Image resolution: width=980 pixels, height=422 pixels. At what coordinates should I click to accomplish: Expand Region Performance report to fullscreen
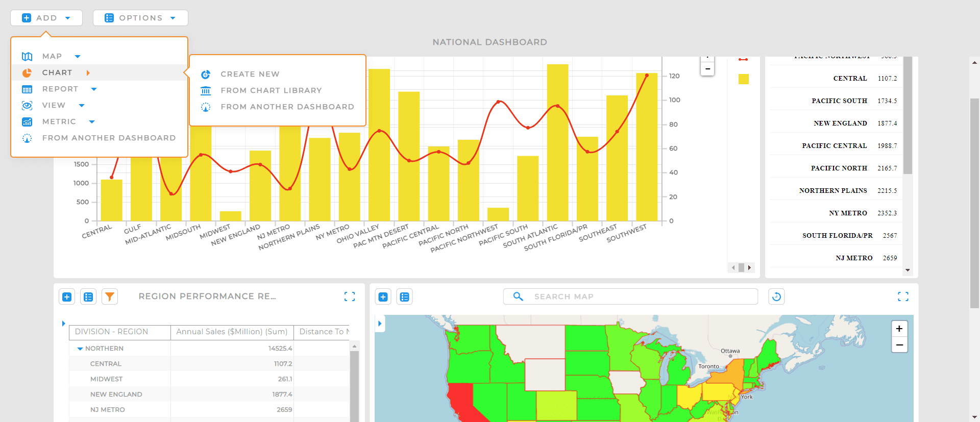click(350, 296)
